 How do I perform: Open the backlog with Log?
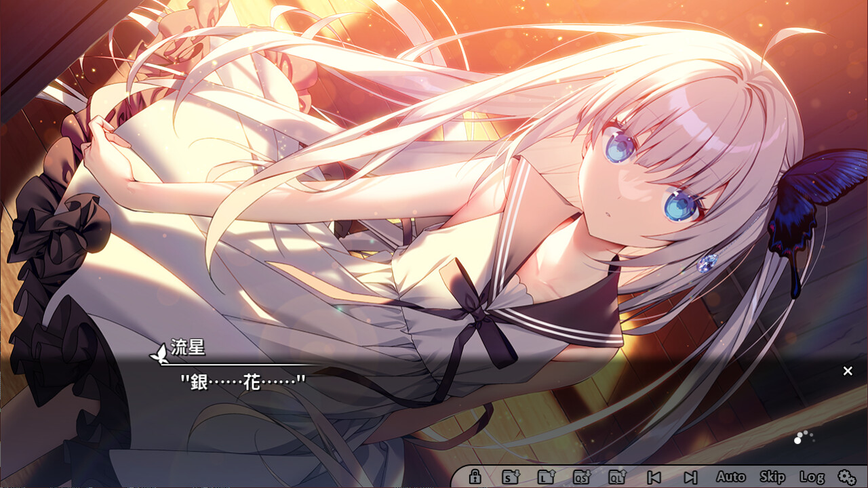(812, 476)
